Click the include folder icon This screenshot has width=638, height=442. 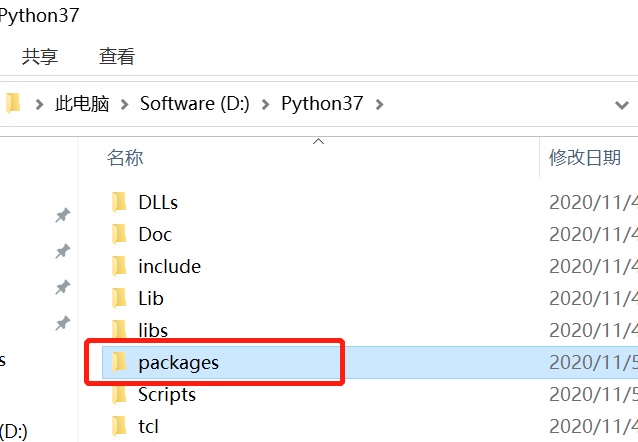point(119,267)
